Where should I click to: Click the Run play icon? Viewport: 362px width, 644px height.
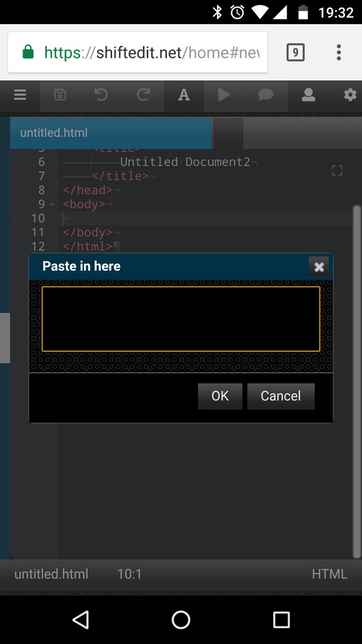[x=224, y=96]
